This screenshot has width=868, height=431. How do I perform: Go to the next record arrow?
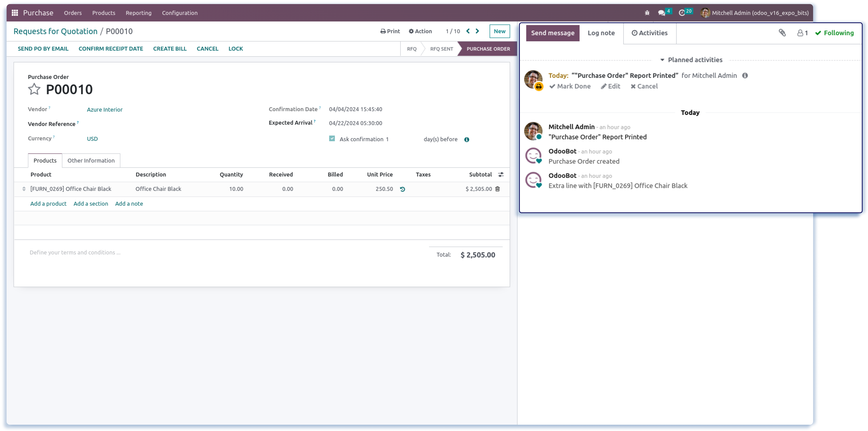477,31
